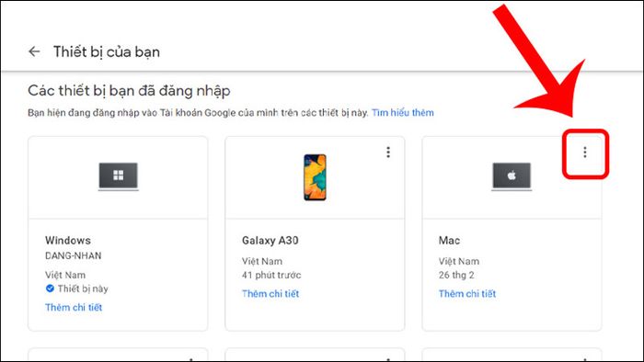Select the Galaxy A30 device name
This screenshot has height=362, width=644.
coord(270,240)
